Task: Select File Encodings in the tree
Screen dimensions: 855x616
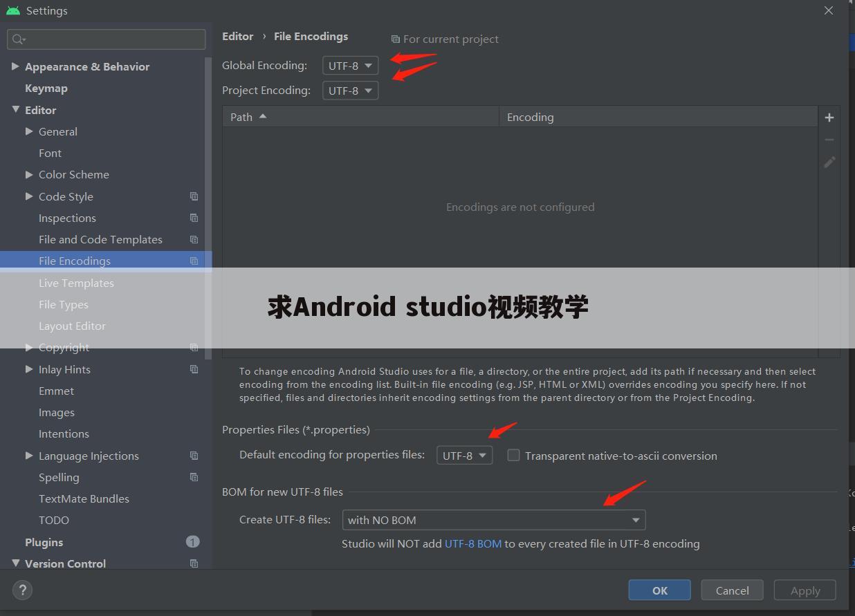Action: point(75,261)
